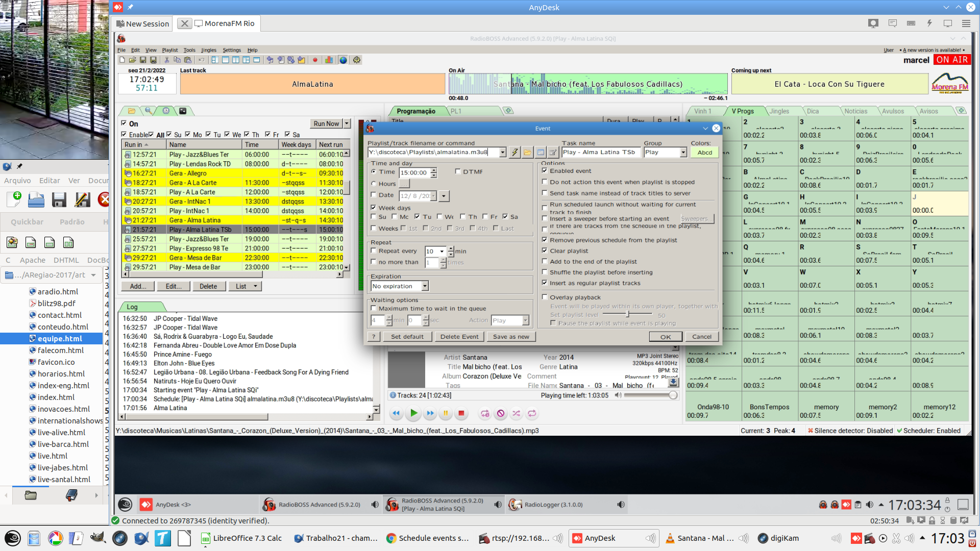Click the add playlist tab plus icon beside PL1
This screenshot has height=551, width=980.
508,111
